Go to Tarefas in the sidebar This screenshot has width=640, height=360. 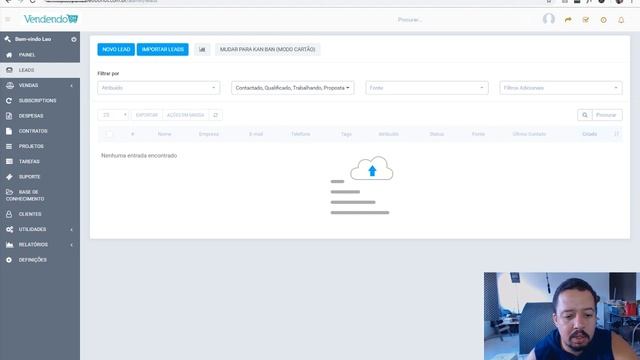[40, 162]
